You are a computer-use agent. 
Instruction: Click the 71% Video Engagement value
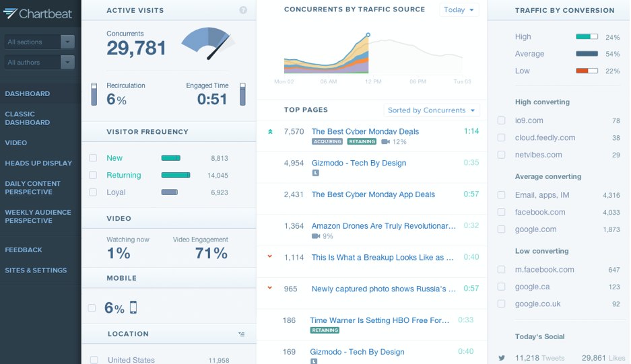[x=211, y=253]
